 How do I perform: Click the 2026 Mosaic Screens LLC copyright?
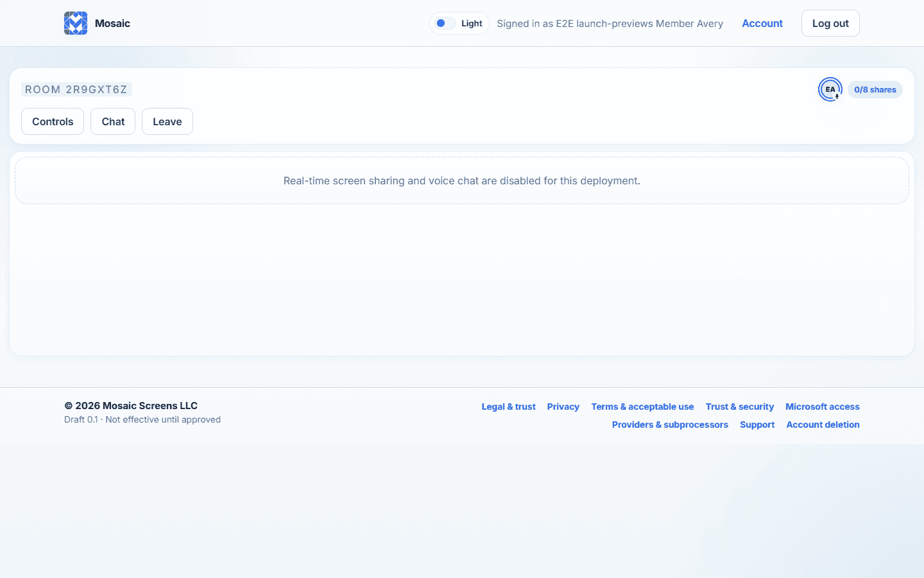point(131,405)
